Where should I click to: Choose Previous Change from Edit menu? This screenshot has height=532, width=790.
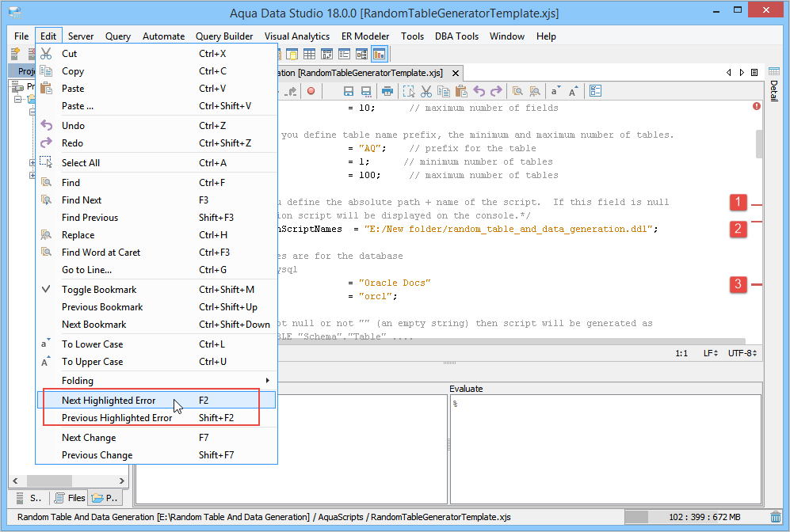pos(157,455)
